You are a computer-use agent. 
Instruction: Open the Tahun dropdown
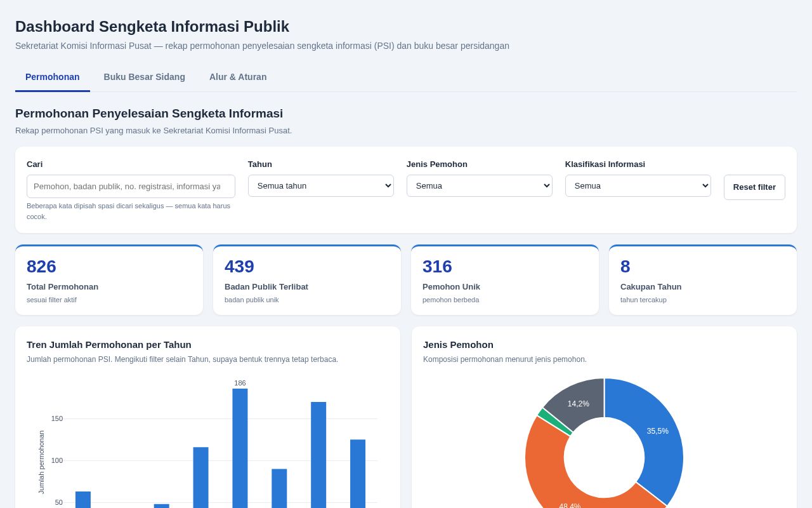click(x=321, y=185)
